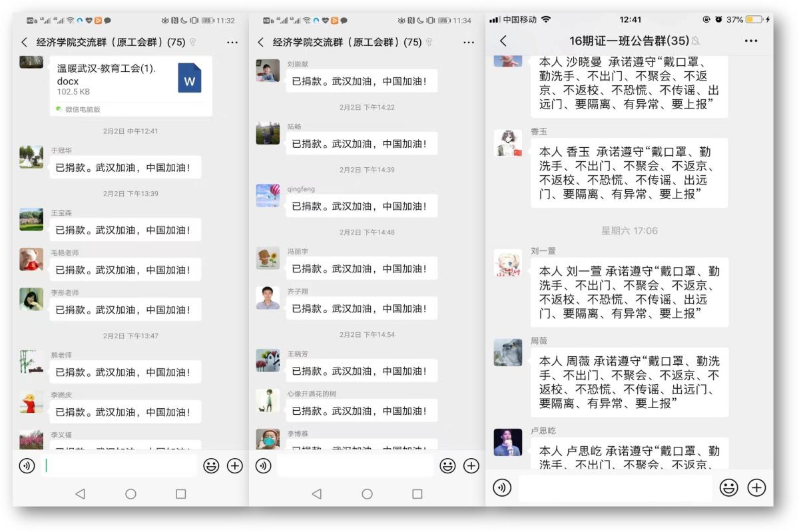Go back from 16期证一班公告群 chat
Image resolution: width=799 pixels, height=532 pixels.
click(503, 41)
